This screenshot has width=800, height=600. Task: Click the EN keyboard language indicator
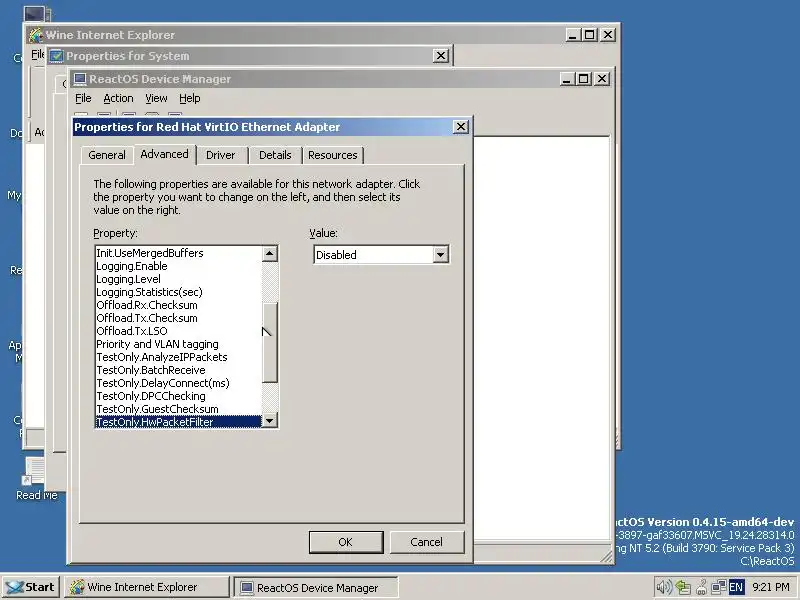[736, 587]
